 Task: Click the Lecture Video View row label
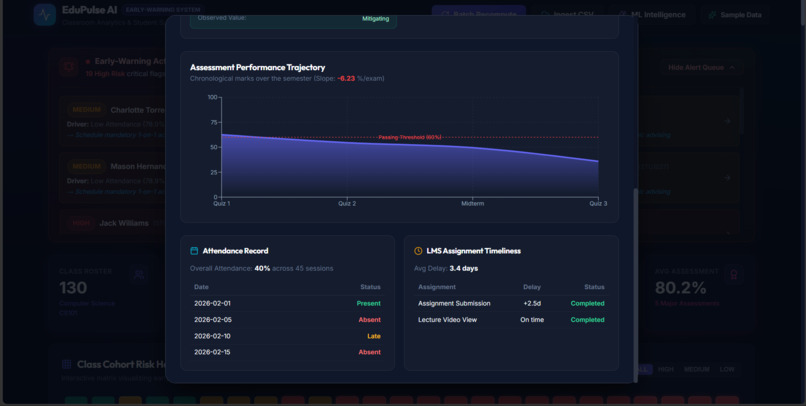448,320
